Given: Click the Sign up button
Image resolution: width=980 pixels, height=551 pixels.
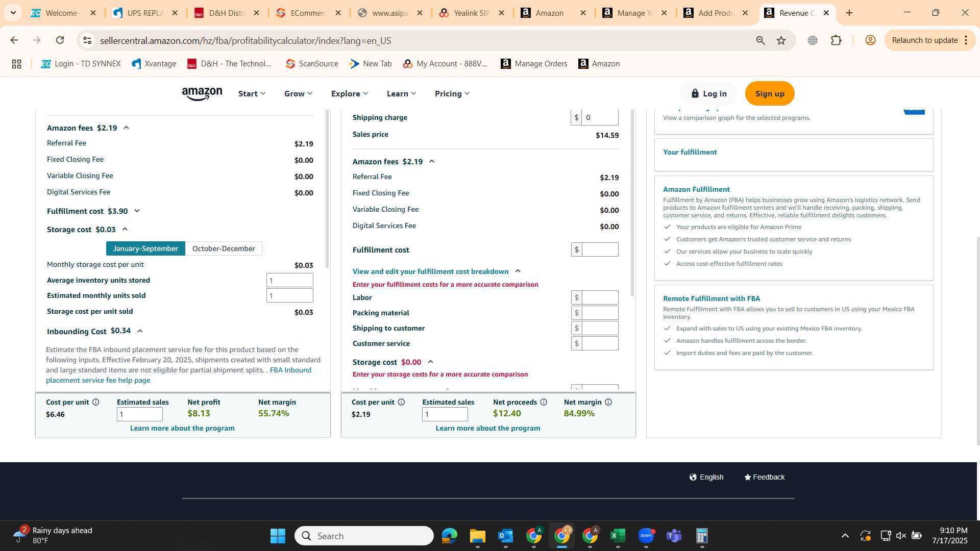Looking at the screenshot, I should pyautogui.click(x=770, y=94).
